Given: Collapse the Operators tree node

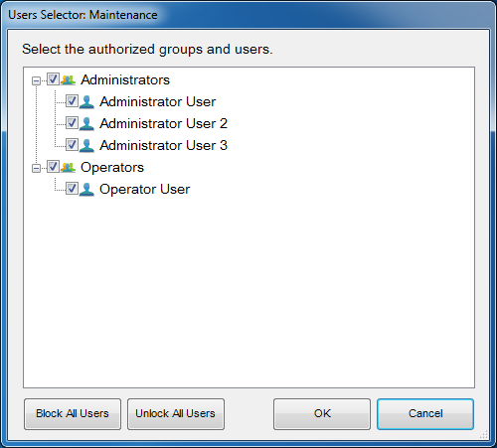Looking at the screenshot, I should coord(36,168).
